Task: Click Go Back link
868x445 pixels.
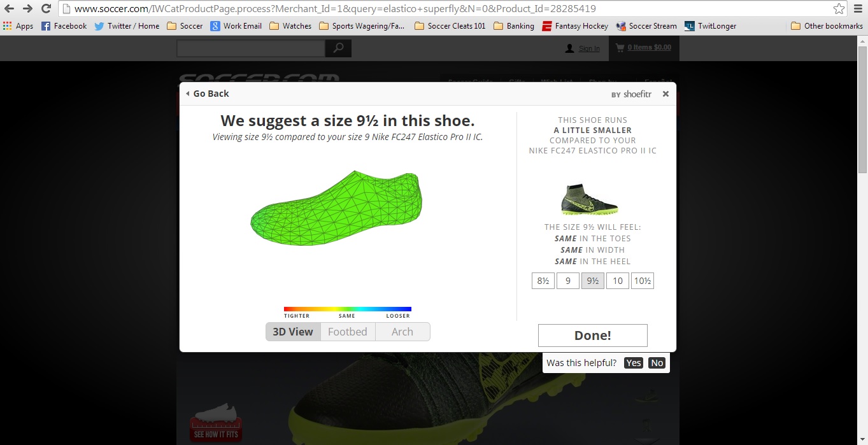Action: click(x=208, y=94)
